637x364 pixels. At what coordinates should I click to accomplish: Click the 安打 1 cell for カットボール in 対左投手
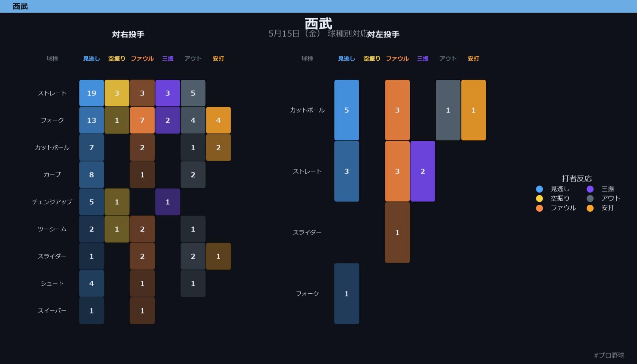473,110
